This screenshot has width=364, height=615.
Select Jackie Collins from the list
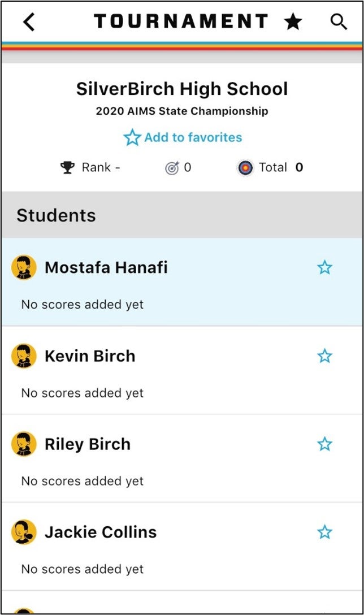point(101,532)
